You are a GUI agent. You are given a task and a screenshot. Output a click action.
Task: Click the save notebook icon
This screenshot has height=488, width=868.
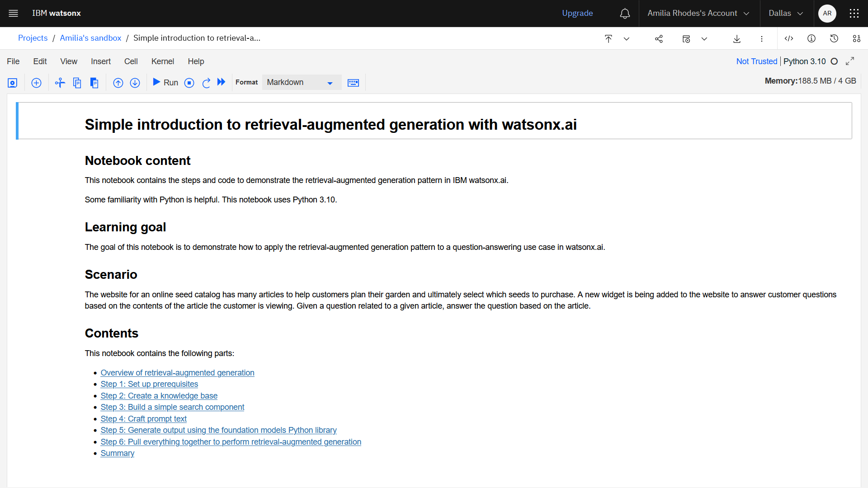tap(13, 82)
